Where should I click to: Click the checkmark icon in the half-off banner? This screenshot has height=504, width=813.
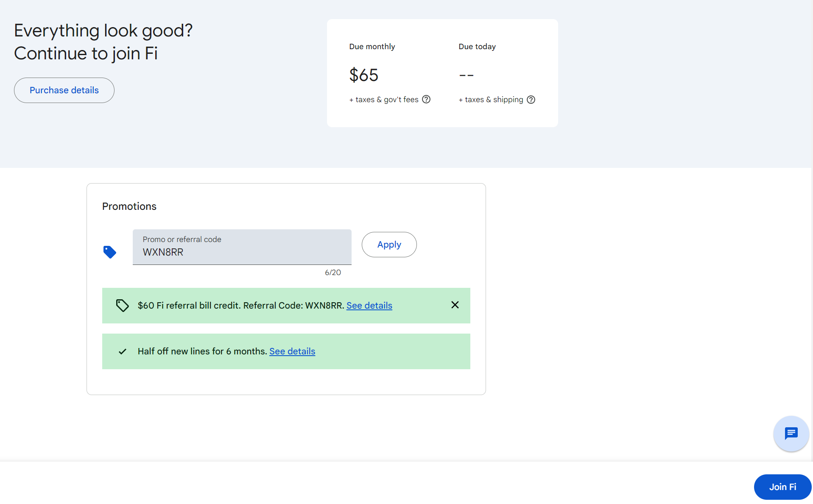pyautogui.click(x=123, y=351)
